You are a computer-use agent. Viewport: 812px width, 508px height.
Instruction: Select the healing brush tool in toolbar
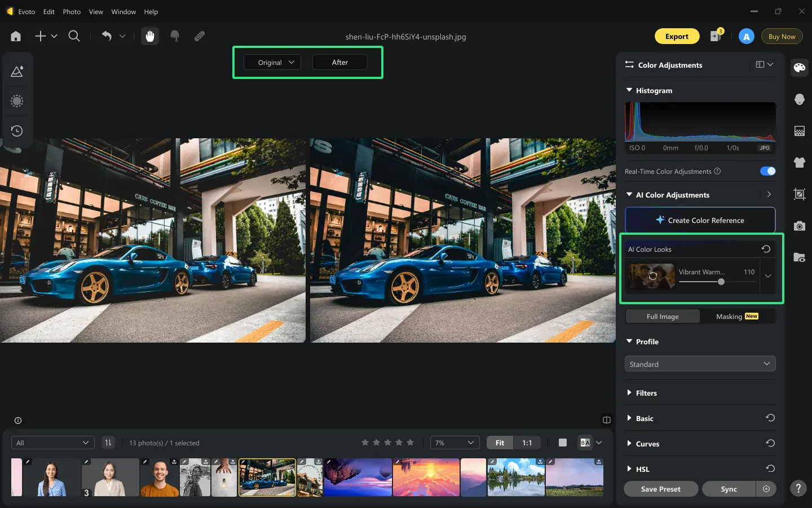coord(200,36)
